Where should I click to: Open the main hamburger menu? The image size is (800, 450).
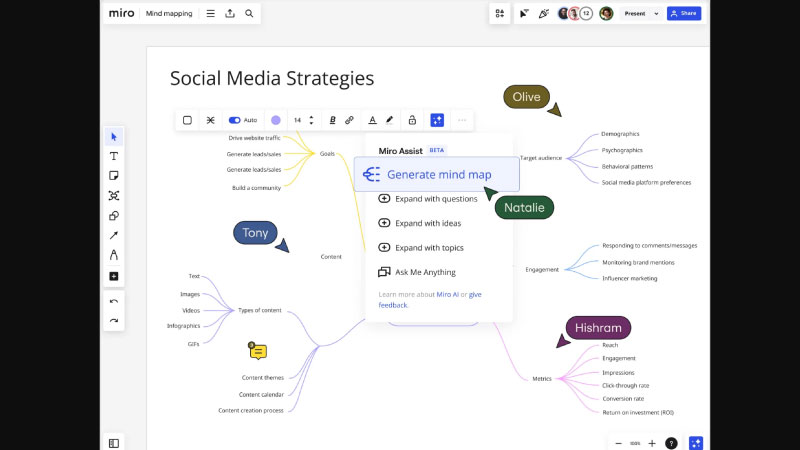[x=210, y=14]
